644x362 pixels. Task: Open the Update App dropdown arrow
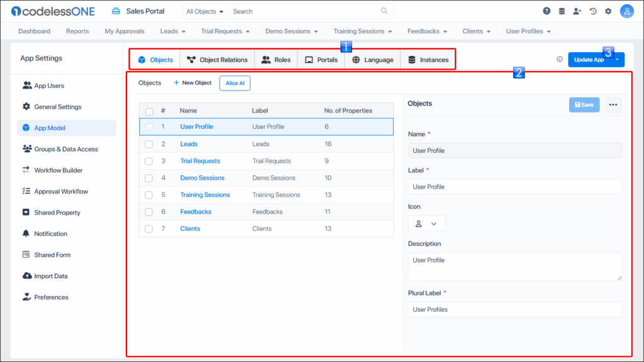click(x=617, y=59)
